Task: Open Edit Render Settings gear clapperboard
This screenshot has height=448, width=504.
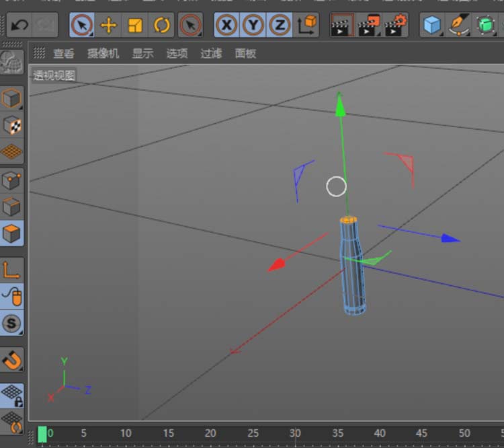Action: pos(397,26)
